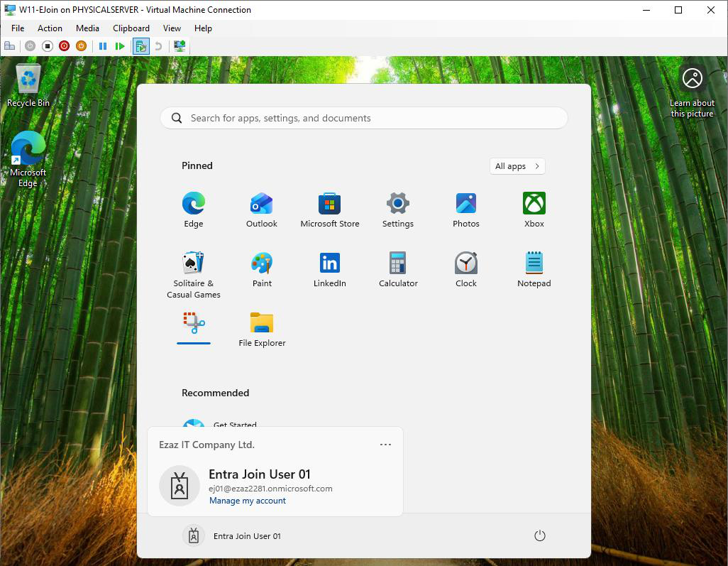Click the badge avatar in the account card
Image resolution: width=728 pixels, height=566 pixels.
pos(180,486)
